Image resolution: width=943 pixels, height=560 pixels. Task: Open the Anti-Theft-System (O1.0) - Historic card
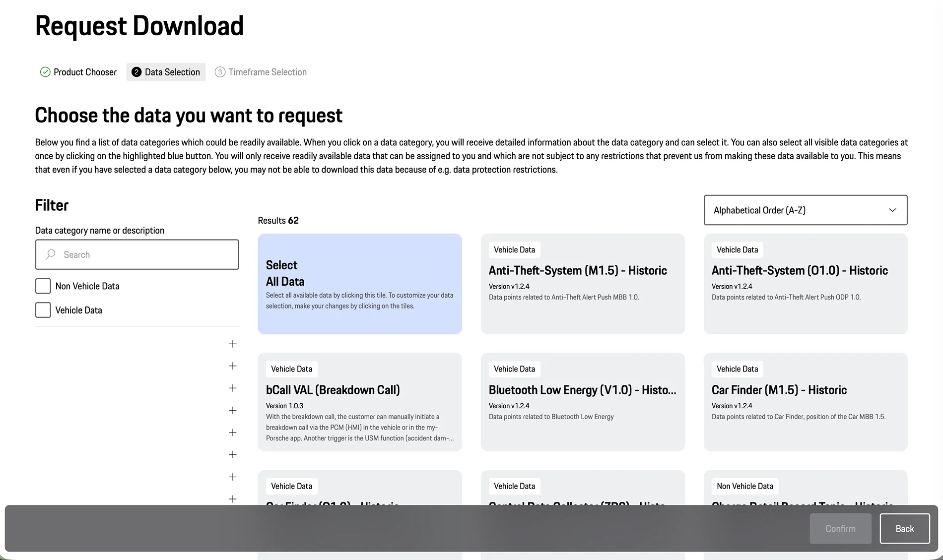[x=806, y=284]
